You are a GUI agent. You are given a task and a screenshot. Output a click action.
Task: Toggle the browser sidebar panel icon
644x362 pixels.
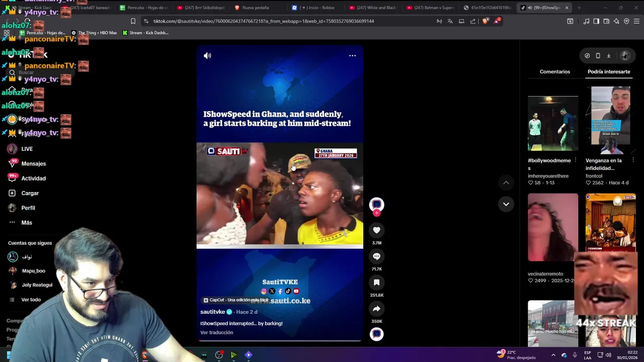596,21
